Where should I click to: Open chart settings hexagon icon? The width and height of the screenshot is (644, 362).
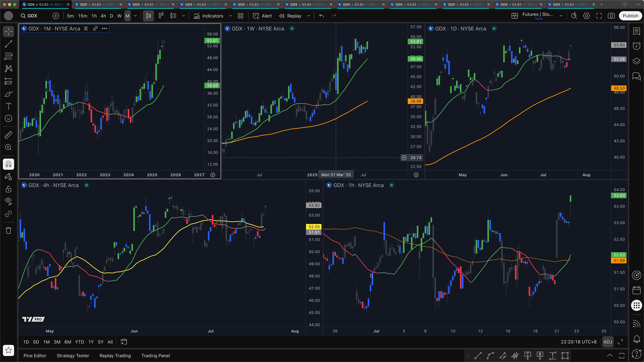[586, 16]
